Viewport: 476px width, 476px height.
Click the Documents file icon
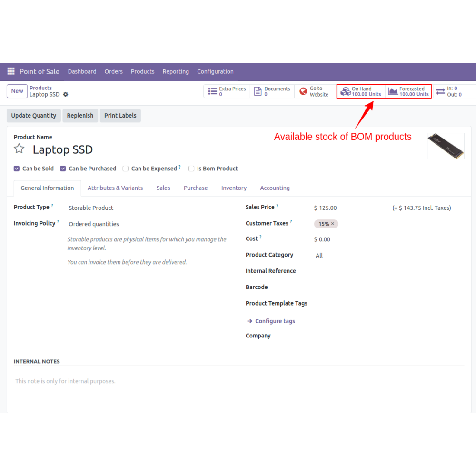click(x=258, y=91)
